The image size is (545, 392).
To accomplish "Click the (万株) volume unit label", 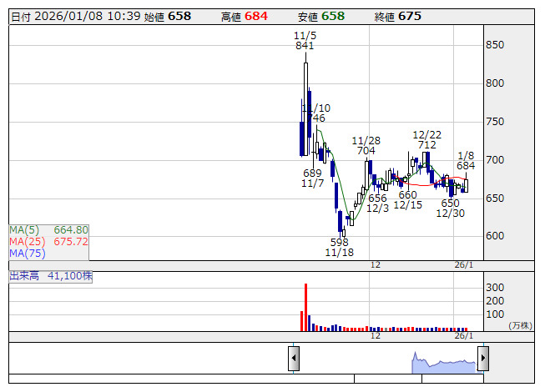I will tap(520, 325).
